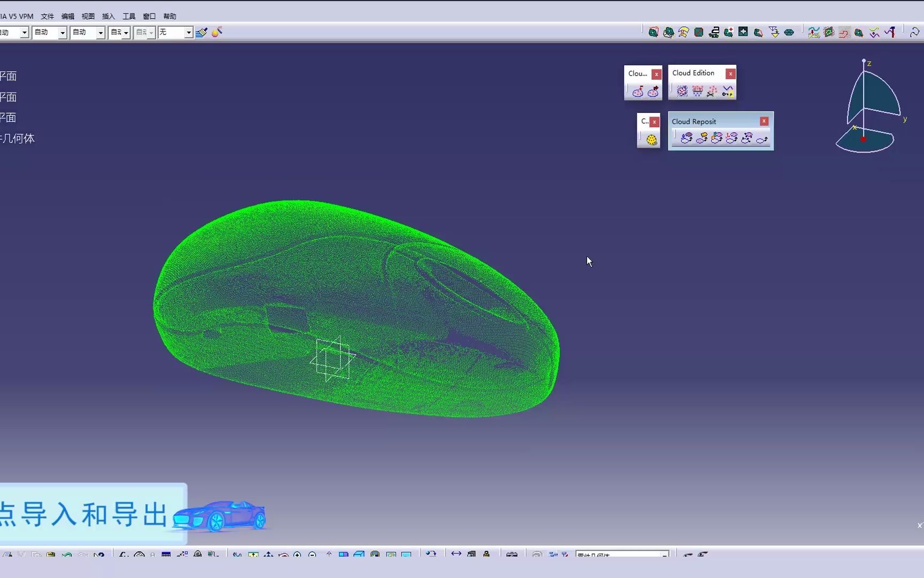The width and height of the screenshot is (924, 578).
Task: Click the red arrow onto yellow dots icon
Action: (x=814, y=33)
